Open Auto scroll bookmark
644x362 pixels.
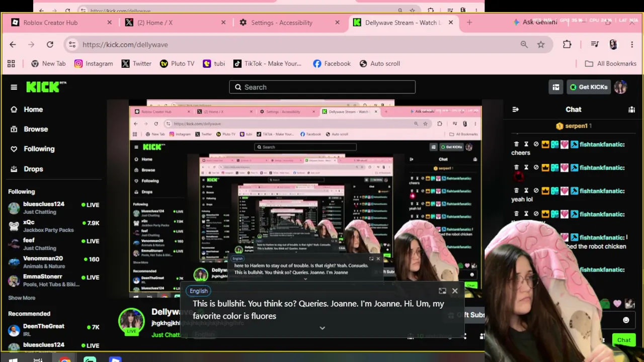pyautogui.click(x=380, y=63)
